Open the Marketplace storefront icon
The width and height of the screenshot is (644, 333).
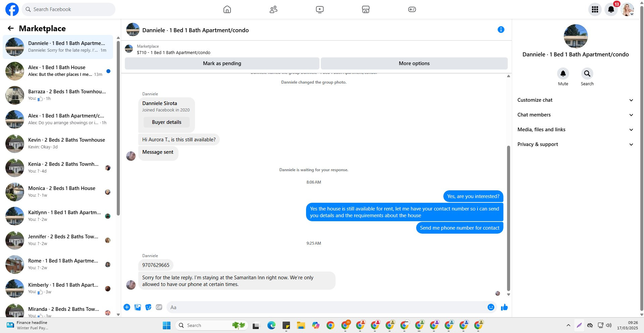click(366, 9)
